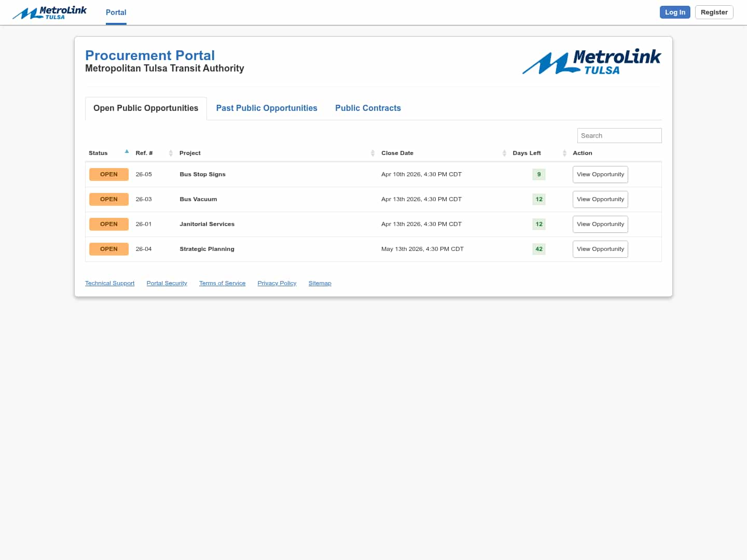
Task: Sort table by Days Left column
Action: tap(527, 153)
